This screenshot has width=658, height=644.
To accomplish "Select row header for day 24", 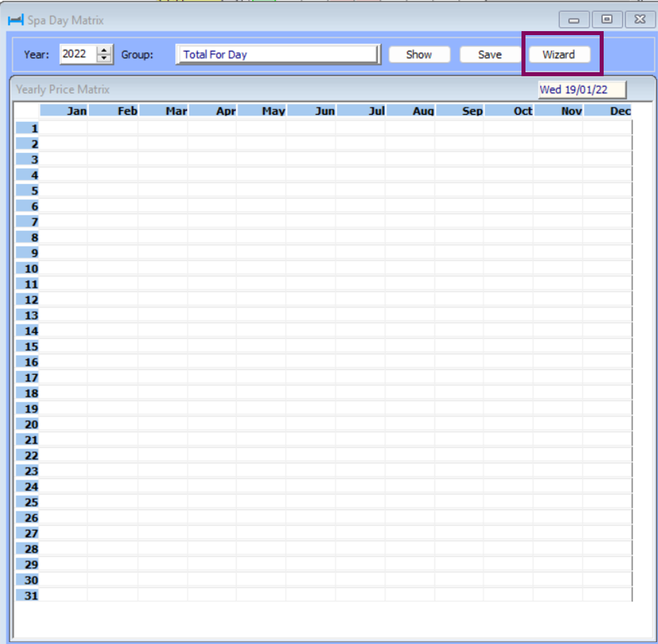I will [27, 487].
